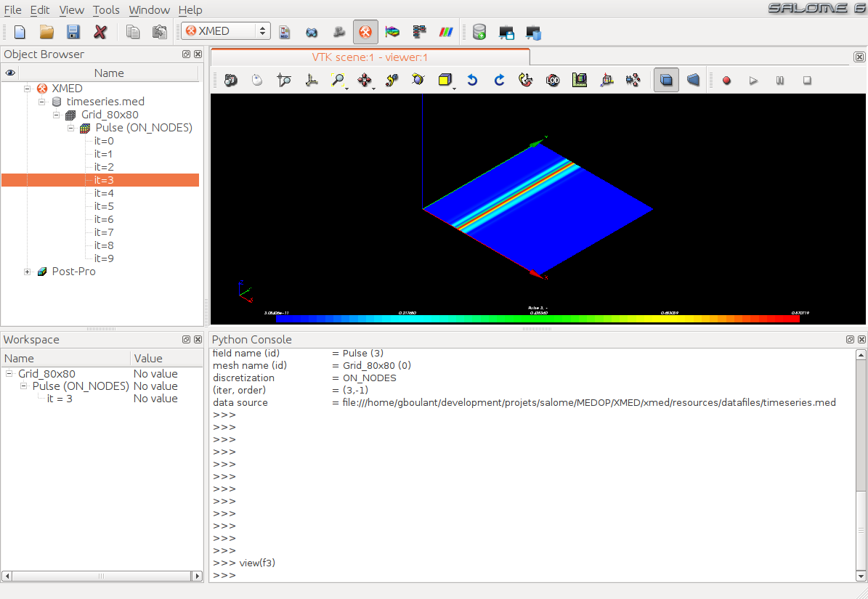
Task: Pause the viewer recording
Action: [x=780, y=80]
